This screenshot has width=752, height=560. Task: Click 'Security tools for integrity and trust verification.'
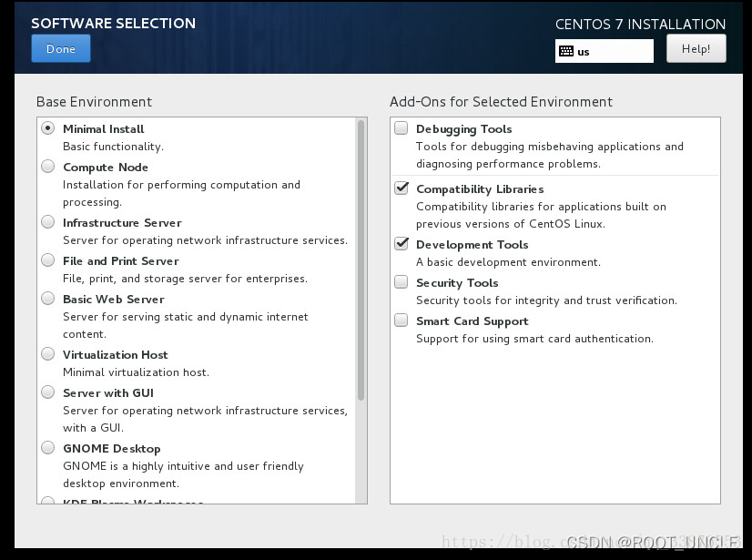pos(547,300)
